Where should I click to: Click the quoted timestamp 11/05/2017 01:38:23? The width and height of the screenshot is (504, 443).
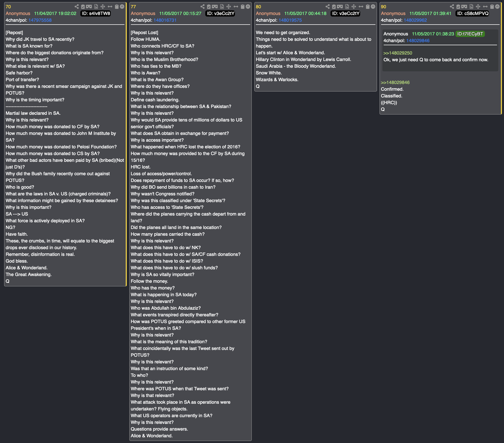pos(433,34)
